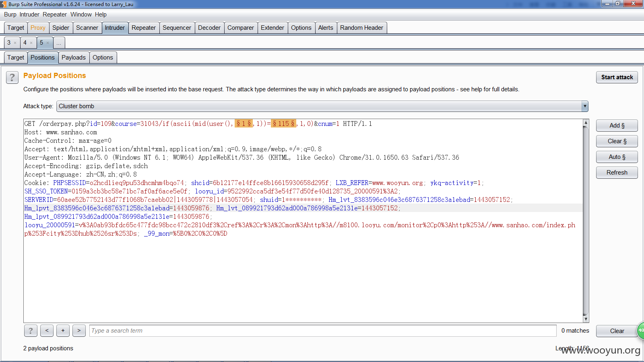Click the plus search options button
Viewport: 644px width, 362px height.
(63, 331)
